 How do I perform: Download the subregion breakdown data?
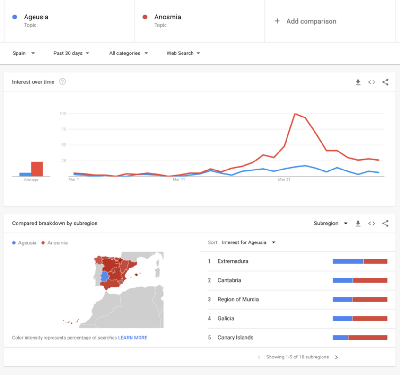[x=358, y=223]
